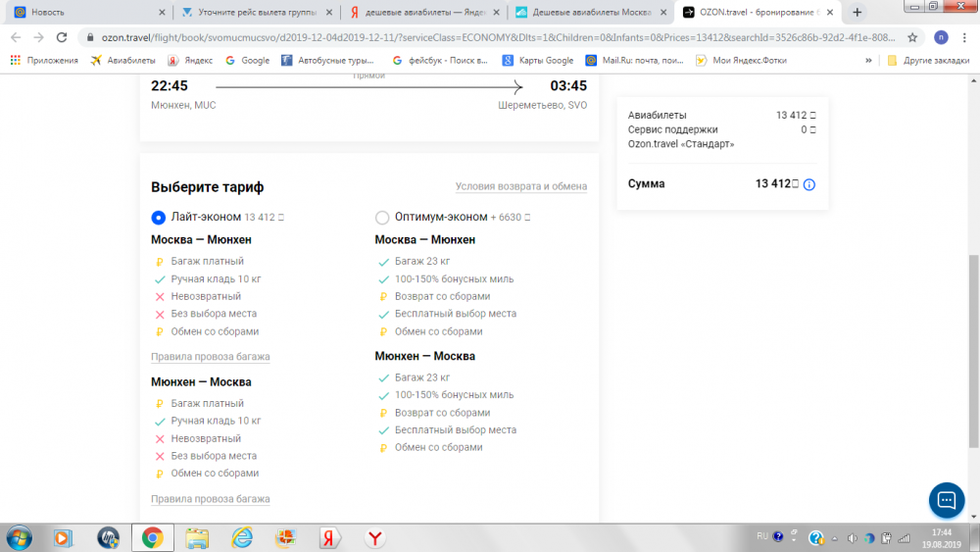Expand hidden bookmarks chevron
The image size is (980, 552).
(868, 61)
